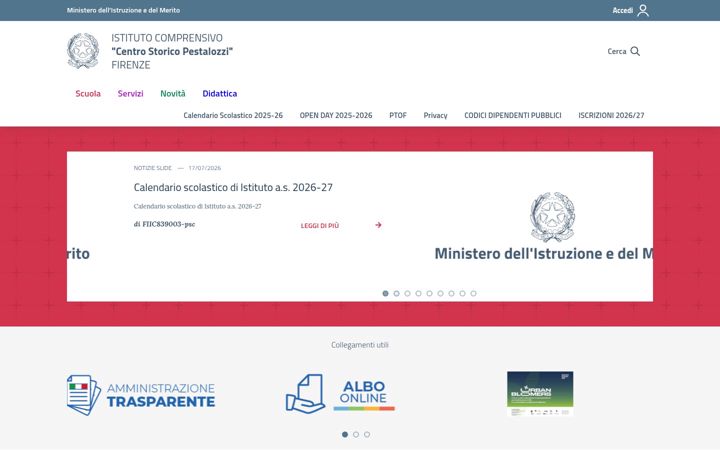This screenshot has height=450, width=720.
Task: Click the ALBO ONLINE text logo
Action: [x=364, y=395]
